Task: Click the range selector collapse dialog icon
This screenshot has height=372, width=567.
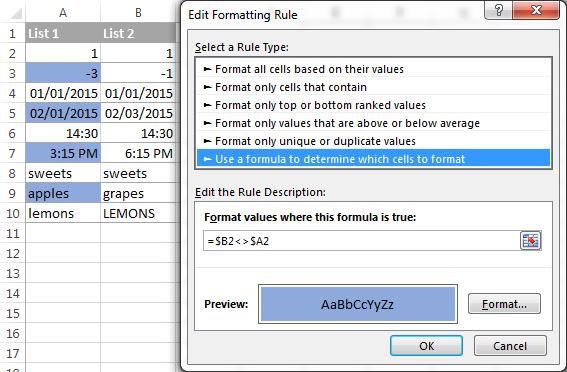Action: [x=530, y=241]
